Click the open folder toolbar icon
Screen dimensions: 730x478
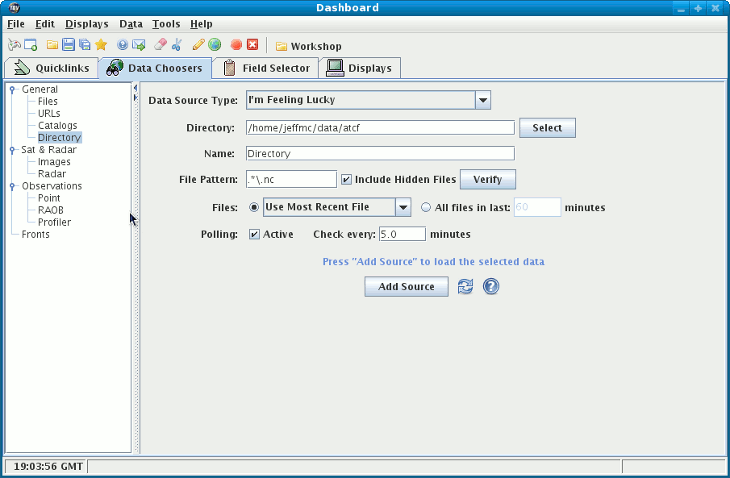point(53,45)
